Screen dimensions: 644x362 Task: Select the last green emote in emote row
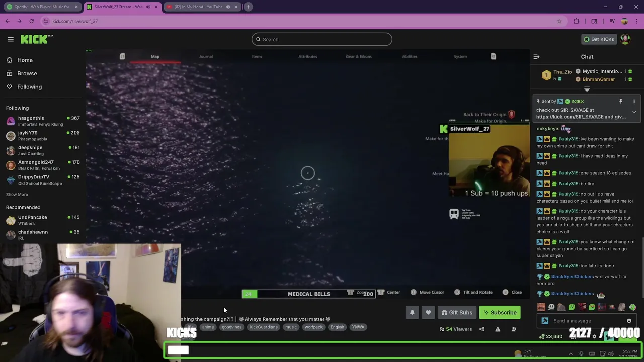pyautogui.click(x=632, y=307)
